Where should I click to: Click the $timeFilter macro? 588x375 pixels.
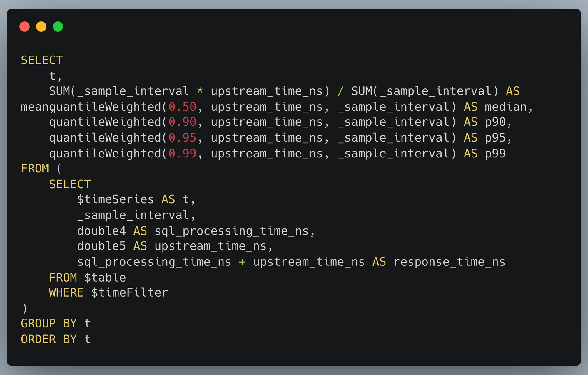tap(129, 293)
